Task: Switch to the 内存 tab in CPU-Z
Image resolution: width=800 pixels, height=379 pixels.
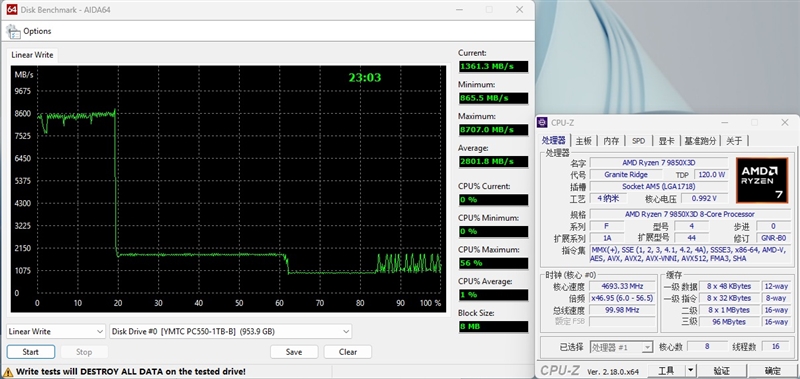Action: click(611, 141)
